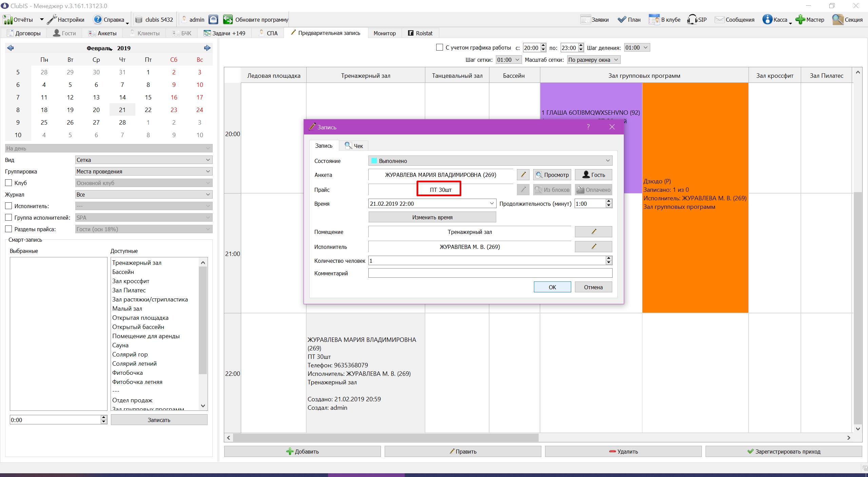868x477 pixels.
Task: Toggle the Исполнитель filter checkbox
Action: (9, 206)
